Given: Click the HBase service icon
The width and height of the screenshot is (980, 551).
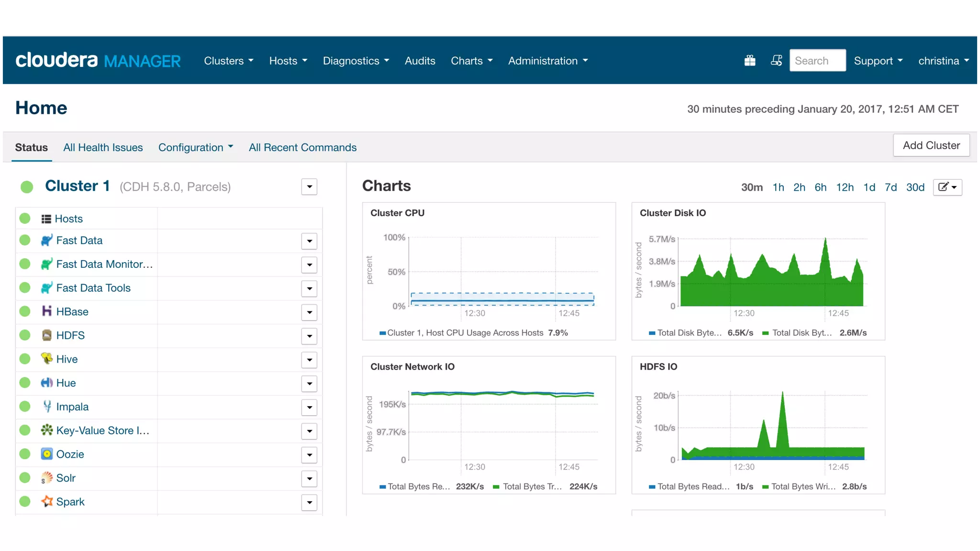Looking at the screenshot, I should point(46,311).
